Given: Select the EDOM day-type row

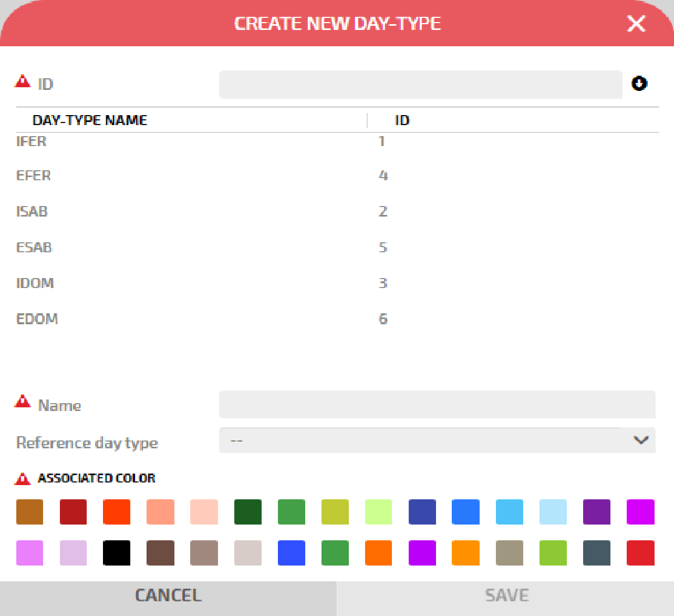Looking at the screenshot, I should pos(37,319).
